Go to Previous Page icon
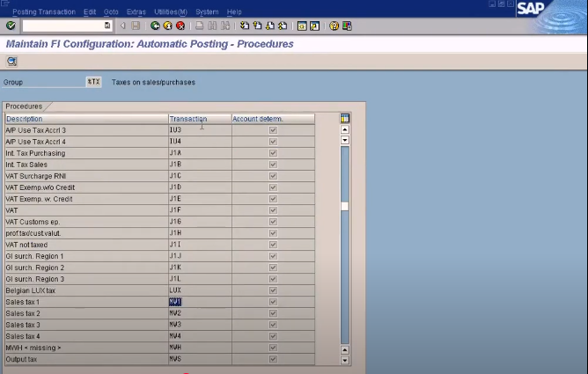The height and width of the screenshot is (374, 588). point(257,26)
